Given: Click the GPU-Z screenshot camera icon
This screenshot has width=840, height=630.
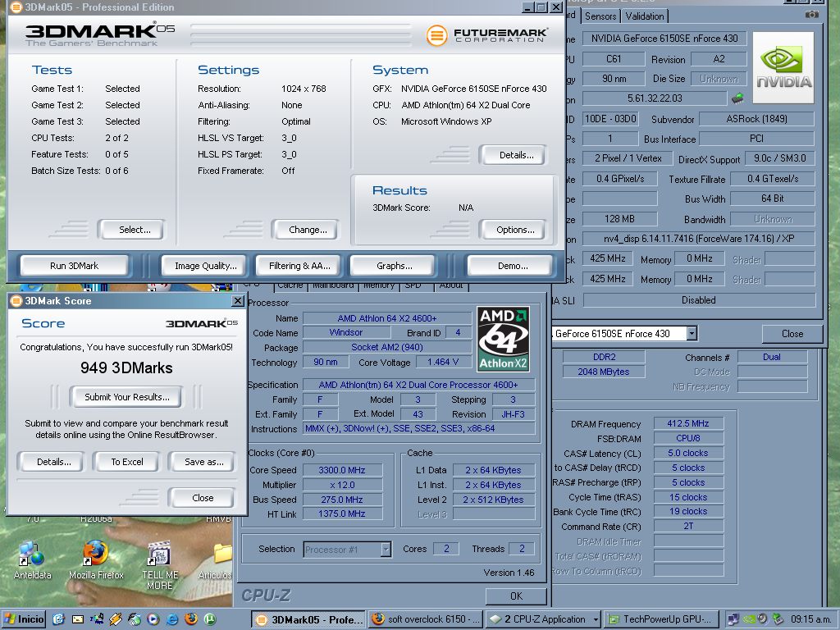Looking at the screenshot, I should 812,15.
